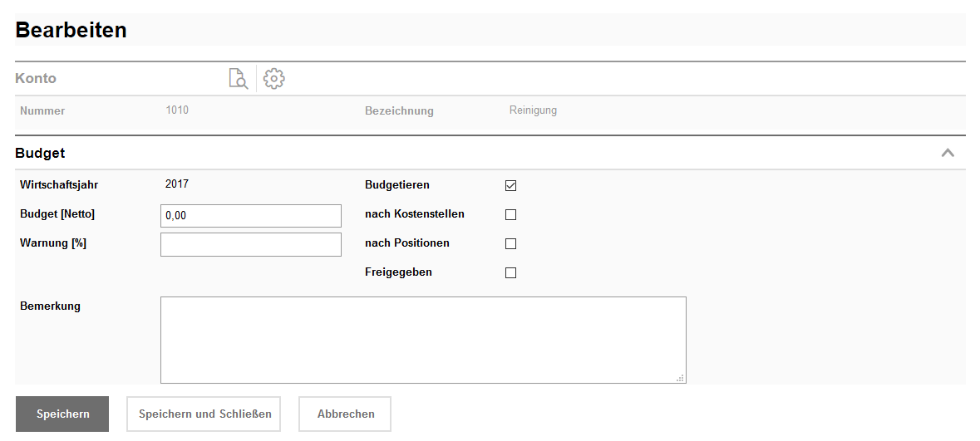Tick the nach Positionen checkbox
Viewport: 980px width, 441px height.
click(510, 243)
